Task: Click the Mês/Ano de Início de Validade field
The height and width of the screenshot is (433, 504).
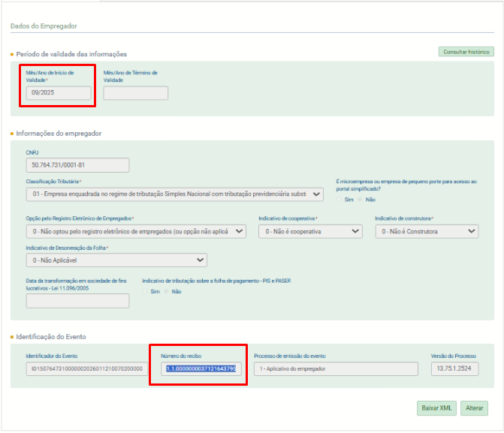Action: (x=59, y=93)
